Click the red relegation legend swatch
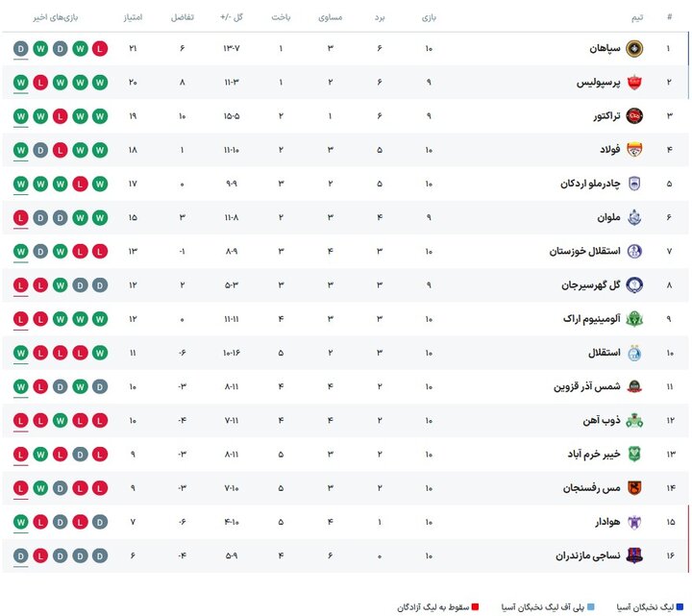The height and width of the screenshot is (616, 692). 501,606
